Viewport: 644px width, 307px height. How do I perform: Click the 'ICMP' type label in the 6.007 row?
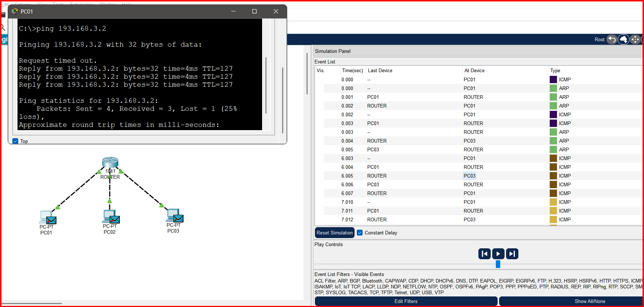(x=565, y=193)
